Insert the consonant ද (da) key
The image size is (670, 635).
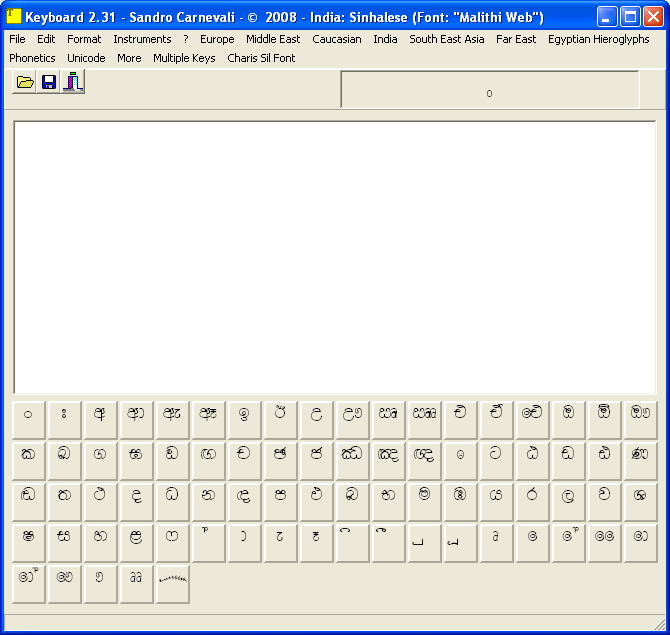click(x=136, y=502)
